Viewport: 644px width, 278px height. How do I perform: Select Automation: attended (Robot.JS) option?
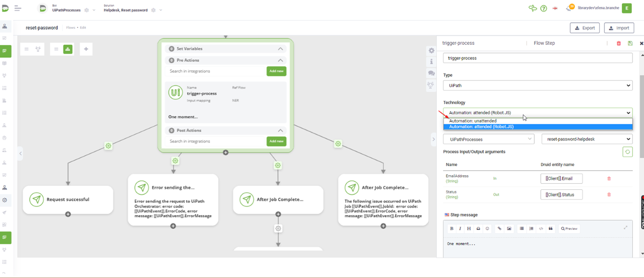(x=538, y=127)
